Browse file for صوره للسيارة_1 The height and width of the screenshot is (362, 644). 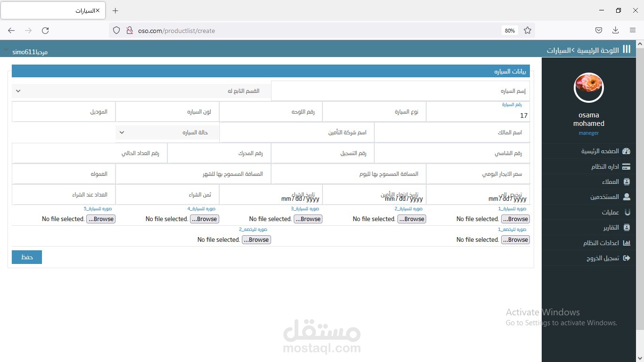pyautogui.click(x=515, y=219)
